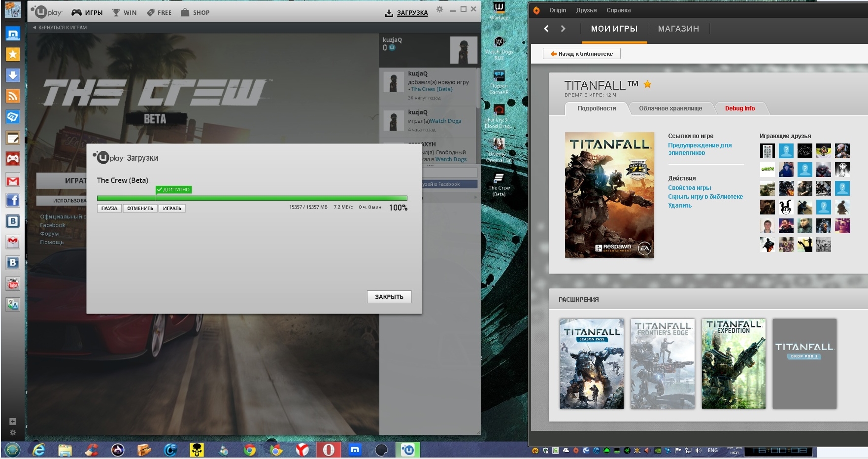The width and height of the screenshot is (868, 459).
Task: Launch the game via ИГРАТЬ in downloads dialog
Action: click(x=172, y=208)
